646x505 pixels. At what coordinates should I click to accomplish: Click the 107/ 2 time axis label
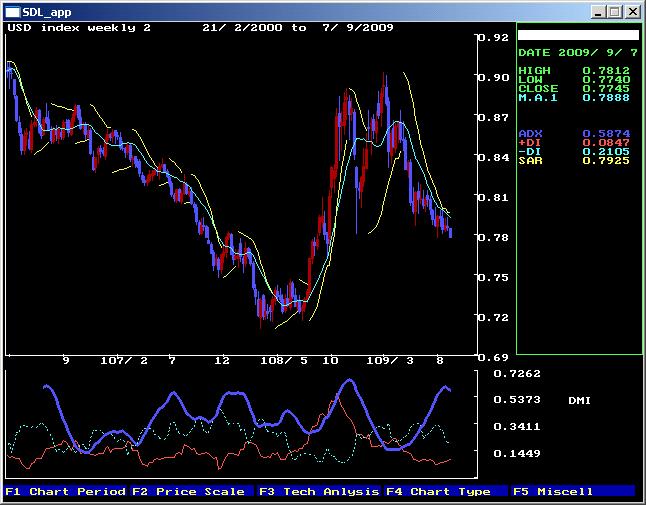124,361
